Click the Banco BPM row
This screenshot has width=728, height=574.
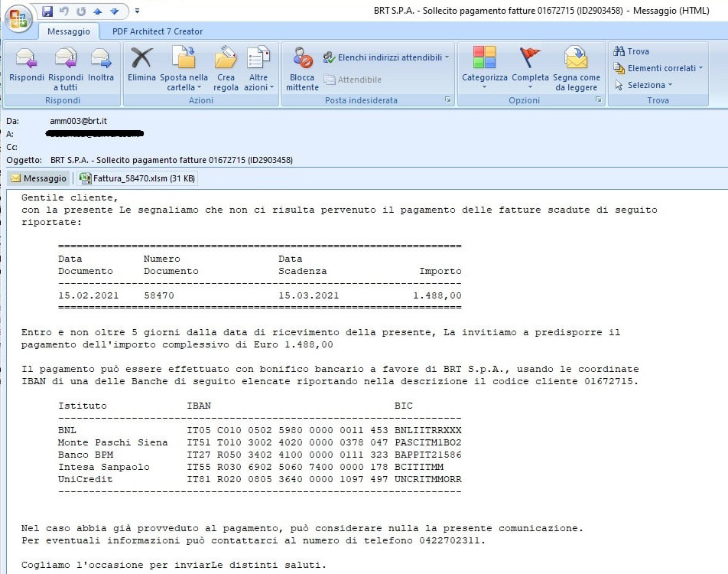coord(259,455)
